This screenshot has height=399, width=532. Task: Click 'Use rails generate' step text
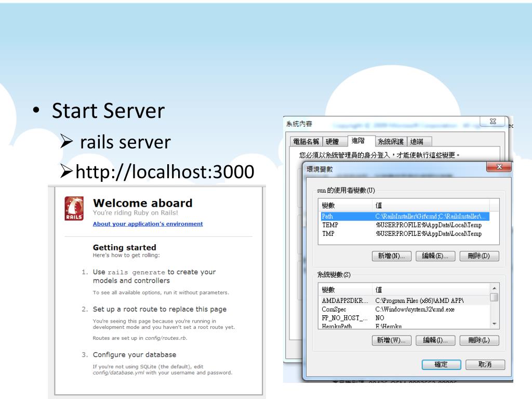click(x=154, y=276)
